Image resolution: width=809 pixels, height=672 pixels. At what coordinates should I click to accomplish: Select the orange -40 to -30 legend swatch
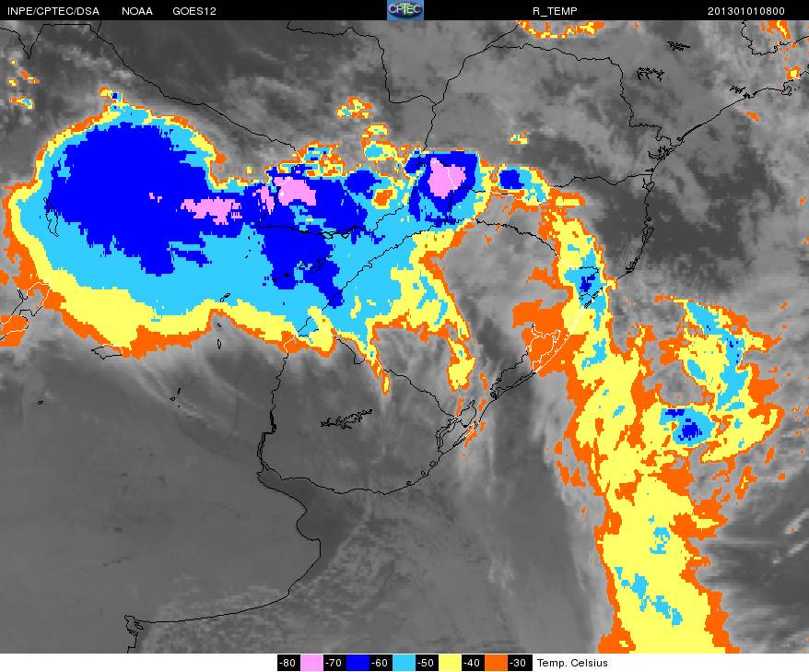point(496,663)
